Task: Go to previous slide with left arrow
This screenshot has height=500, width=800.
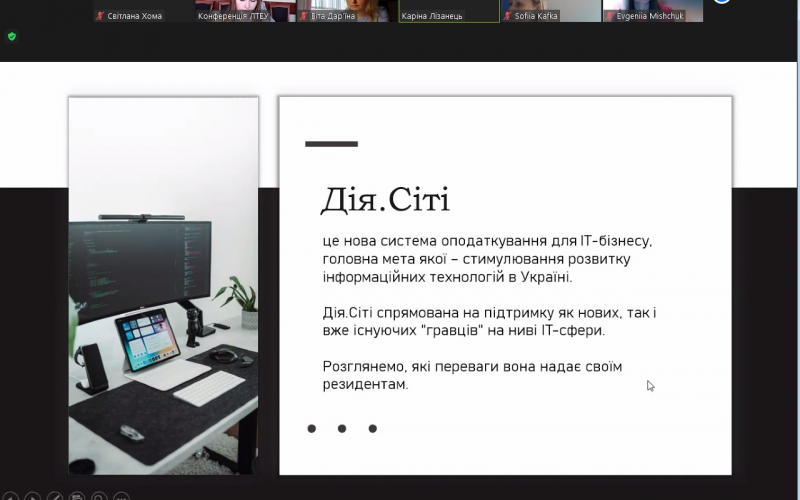Action: (10, 496)
